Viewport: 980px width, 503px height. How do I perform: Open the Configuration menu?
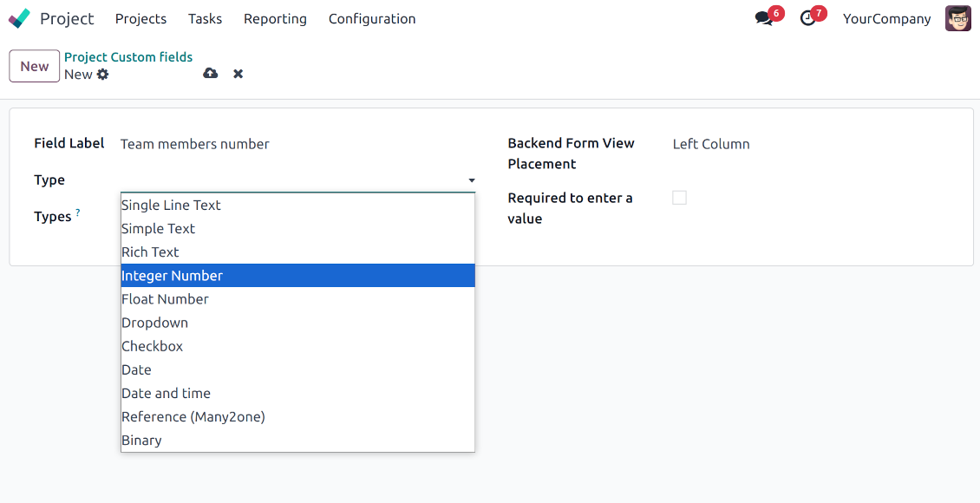pyautogui.click(x=372, y=19)
